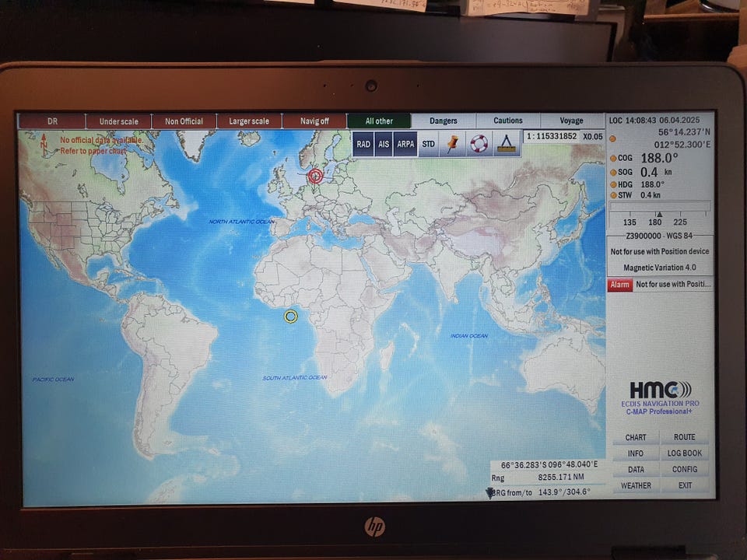Click the orange position status indicator
This screenshot has height=560, width=747.
pos(612,139)
